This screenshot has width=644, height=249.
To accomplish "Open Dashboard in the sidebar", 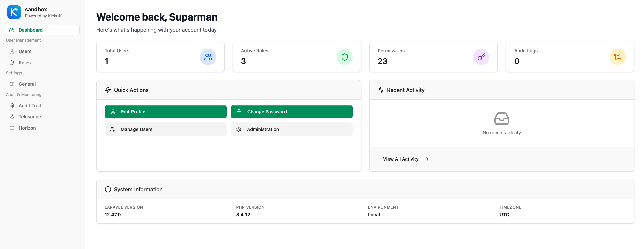I will pos(30,30).
